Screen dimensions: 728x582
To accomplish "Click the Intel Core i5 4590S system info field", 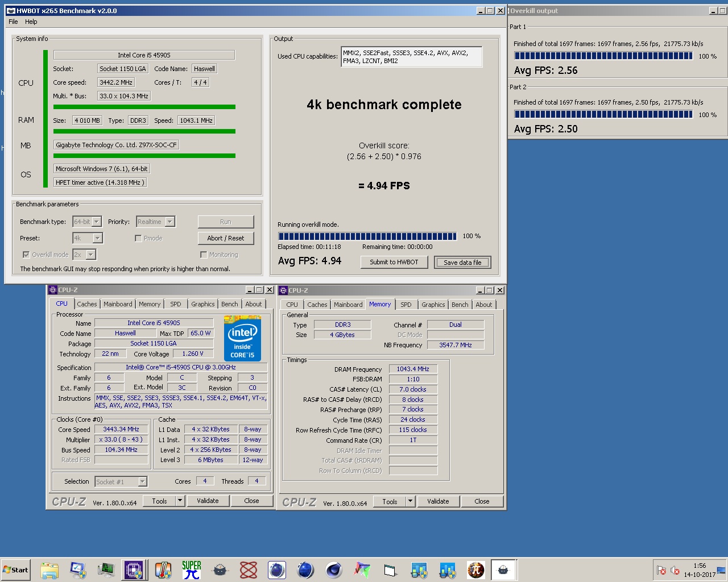I will (x=144, y=55).
